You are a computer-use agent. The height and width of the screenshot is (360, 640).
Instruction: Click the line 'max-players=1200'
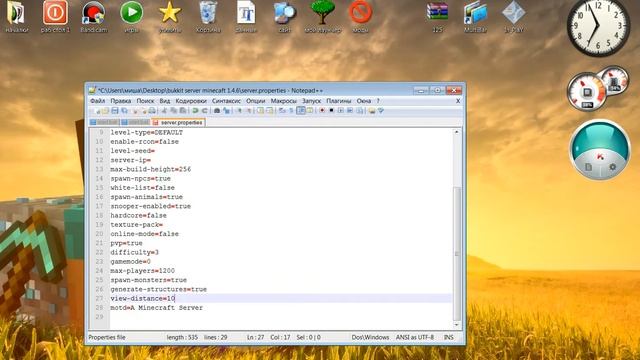pyautogui.click(x=142, y=271)
